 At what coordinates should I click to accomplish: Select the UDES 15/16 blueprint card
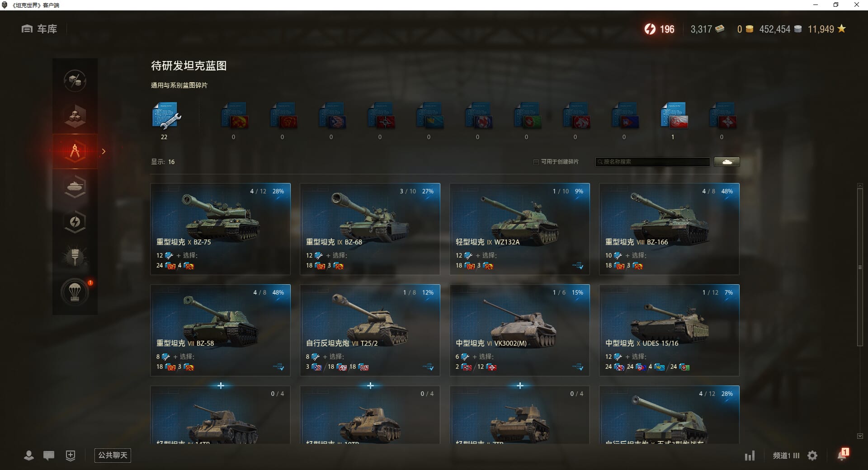click(669, 330)
